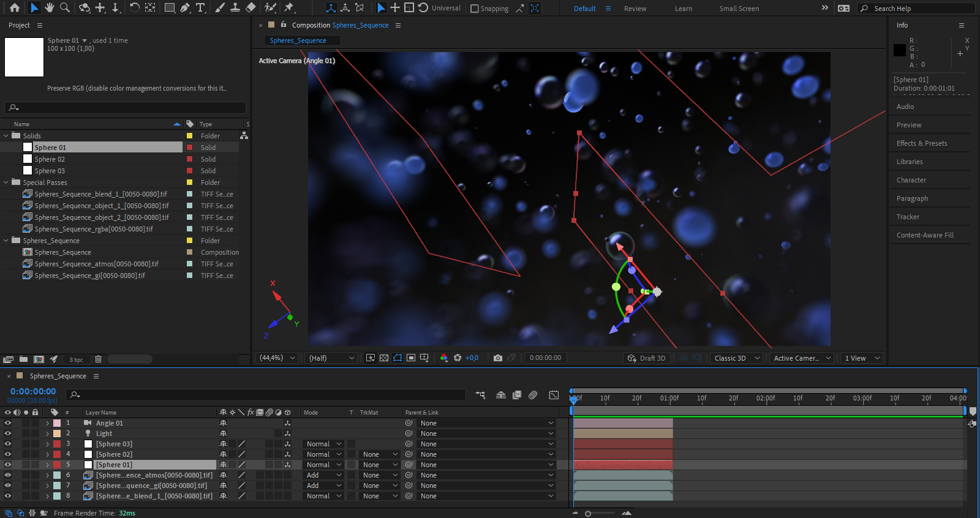980x518 pixels.
Task: Open the Active Camera view dropdown
Action: [x=802, y=358]
